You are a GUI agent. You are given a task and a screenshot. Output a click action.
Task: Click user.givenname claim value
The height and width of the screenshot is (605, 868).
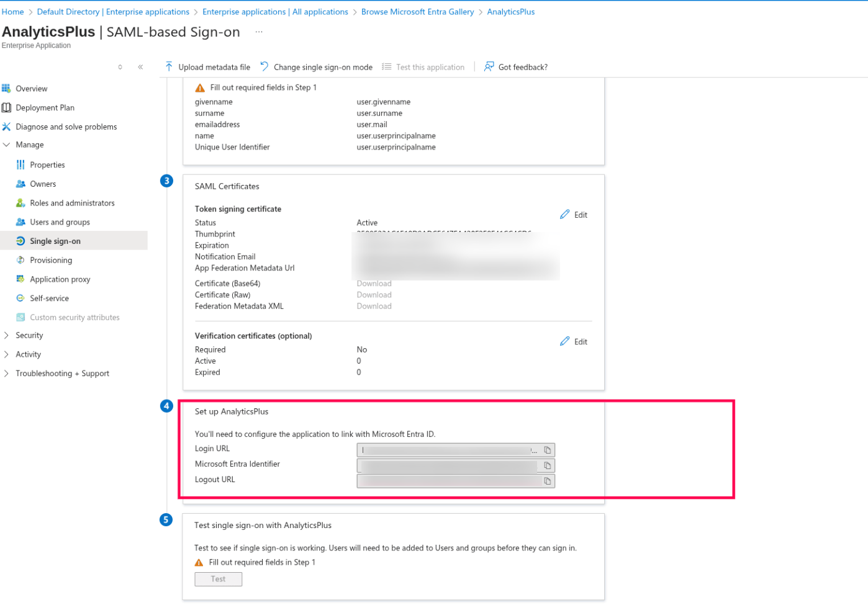(x=383, y=102)
